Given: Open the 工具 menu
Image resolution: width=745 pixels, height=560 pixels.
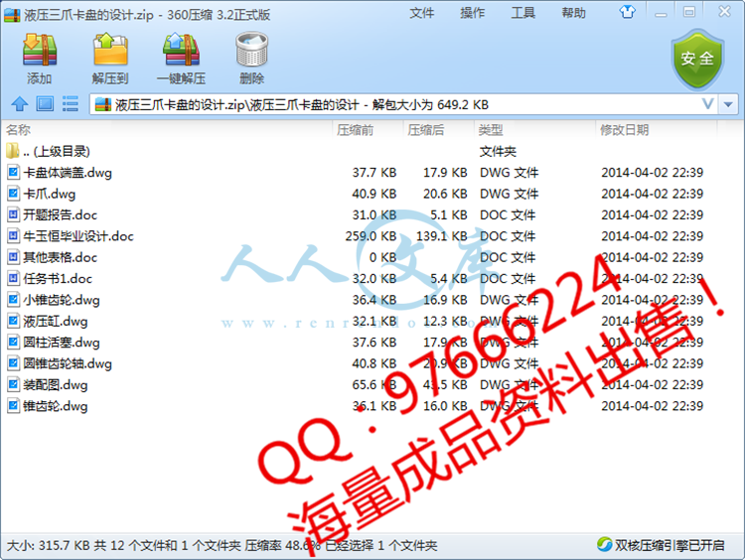Looking at the screenshot, I should (523, 13).
